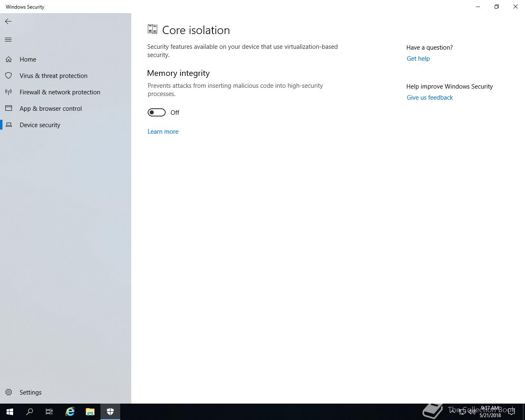Click the Core isolation chip icon
This screenshot has width=525, height=420.
pos(153,29)
